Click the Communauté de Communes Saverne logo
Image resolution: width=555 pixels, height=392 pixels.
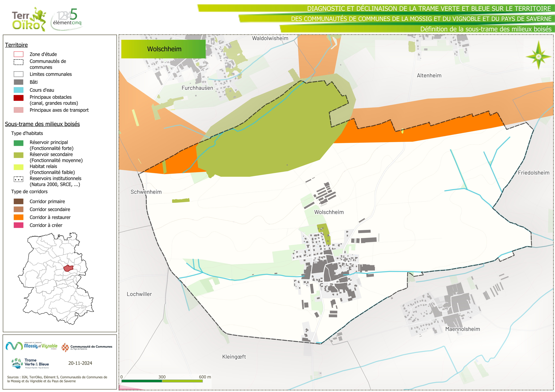click(x=87, y=347)
